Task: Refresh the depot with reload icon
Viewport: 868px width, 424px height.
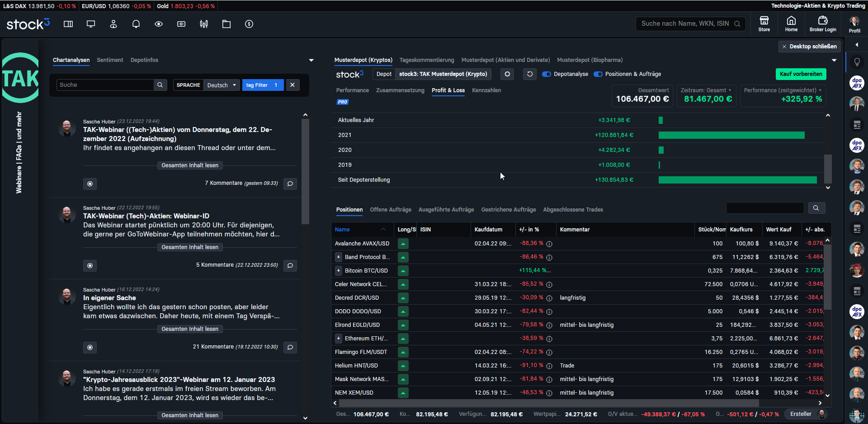Action: (x=530, y=74)
